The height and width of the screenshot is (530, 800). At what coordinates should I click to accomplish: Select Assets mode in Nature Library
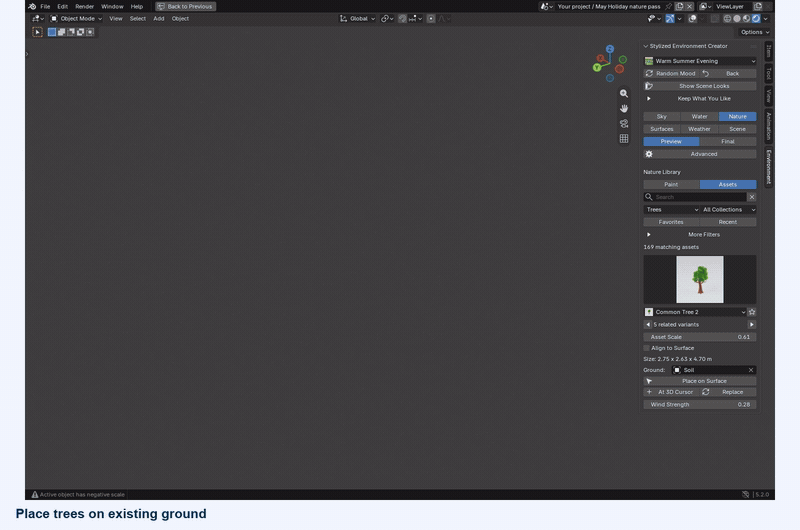(x=728, y=185)
